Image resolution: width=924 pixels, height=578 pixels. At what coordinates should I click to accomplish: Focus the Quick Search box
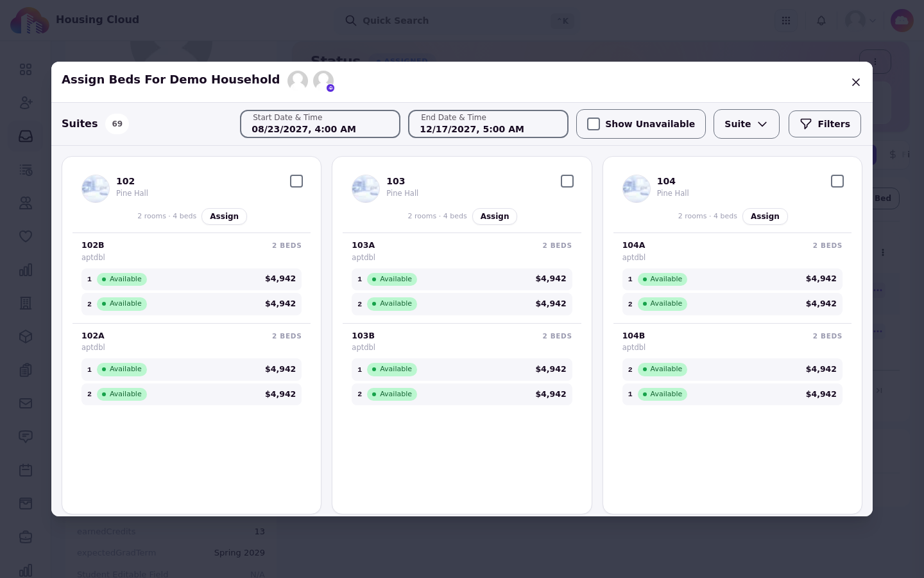pos(459,21)
